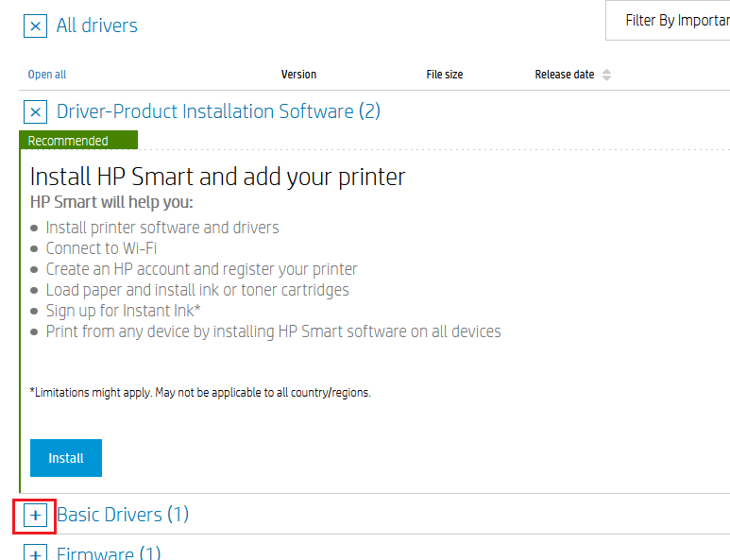Click the Recommended green label
Viewport: 730px width, 560px height.
point(78,140)
